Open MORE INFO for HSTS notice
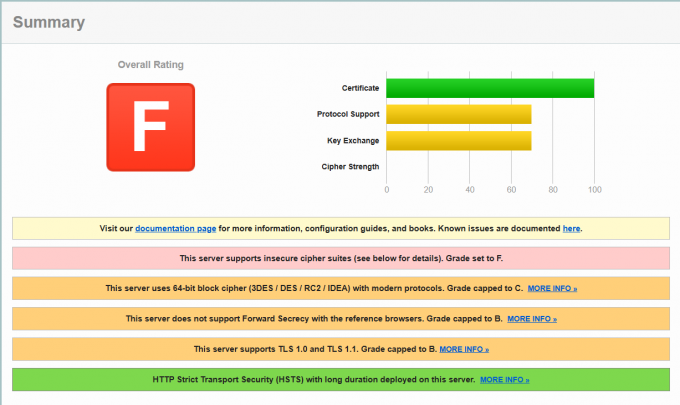 [x=504, y=379]
